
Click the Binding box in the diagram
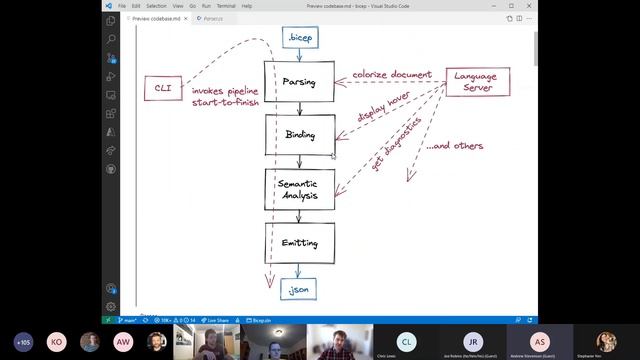coord(300,135)
